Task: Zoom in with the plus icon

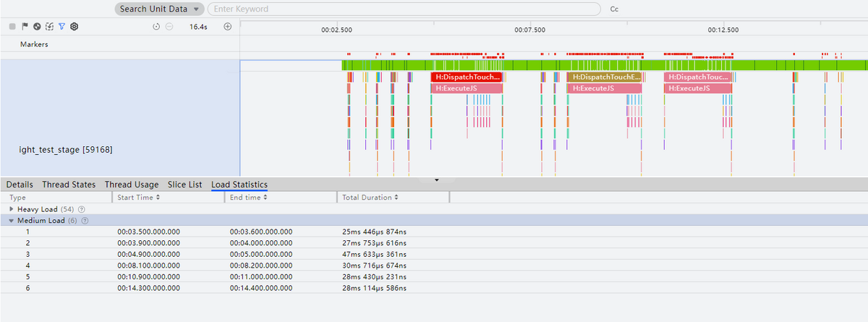Action: [x=227, y=27]
